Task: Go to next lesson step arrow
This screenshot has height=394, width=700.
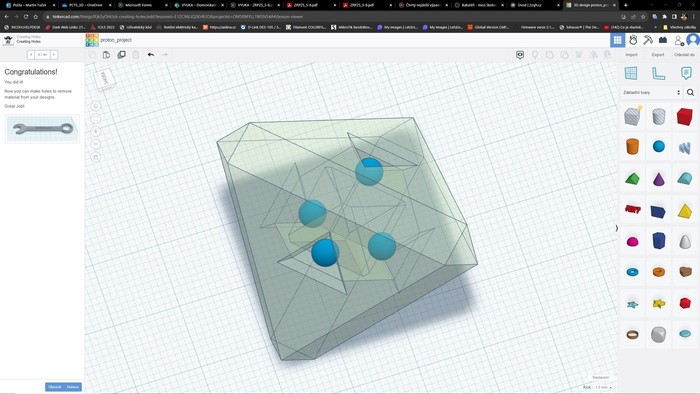Action: (54, 54)
